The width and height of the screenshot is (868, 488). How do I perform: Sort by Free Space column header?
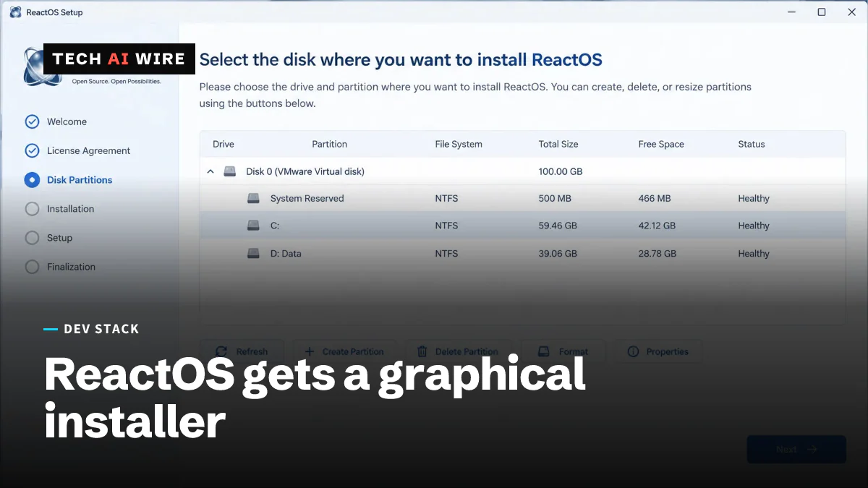[x=661, y=144]
